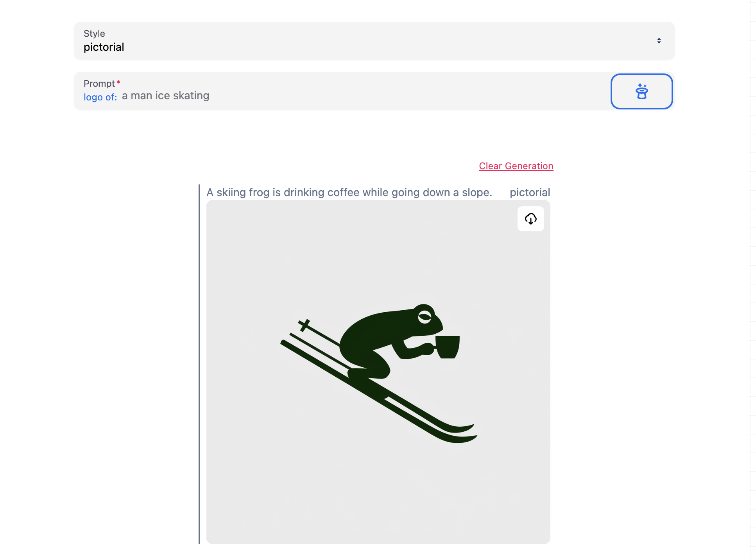Viewport: 756px width, 558px height.
Task: Click the ski pole handle in the image
Action: (x=304, y=325)
